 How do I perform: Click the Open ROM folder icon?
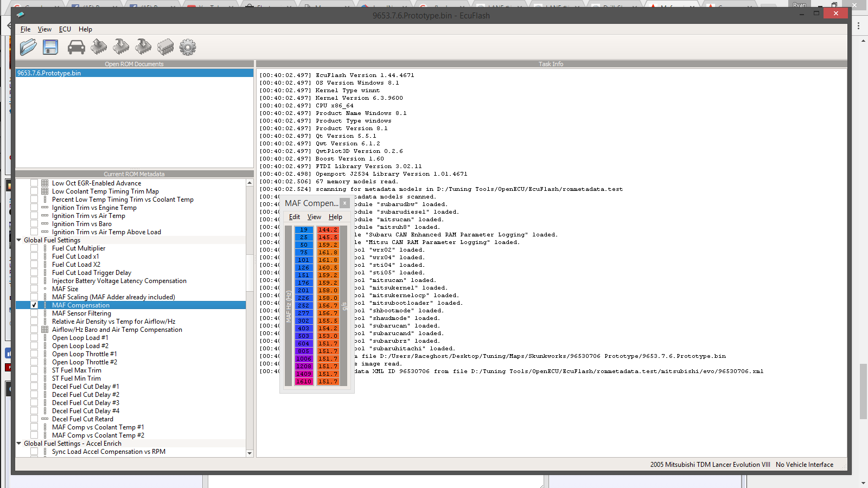(x=28, y=47)
